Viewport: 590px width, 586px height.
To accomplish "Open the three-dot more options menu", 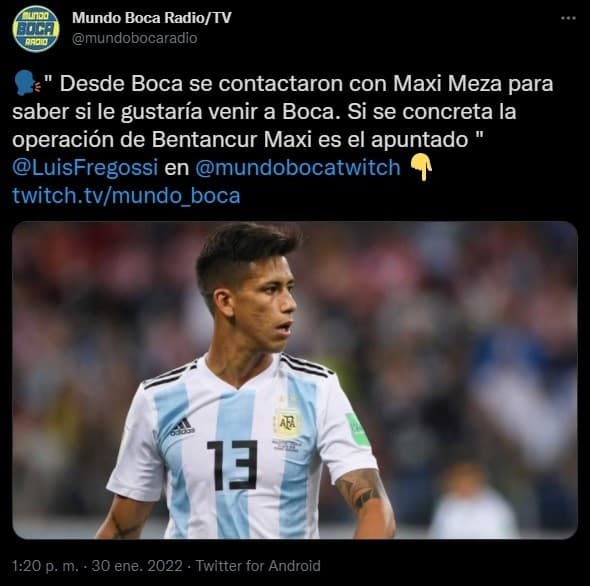I will 568,18.
